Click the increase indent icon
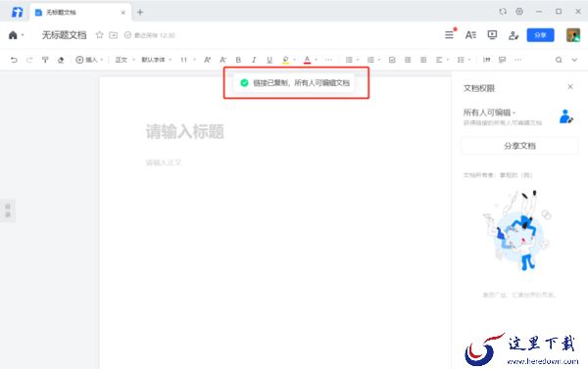Viewport: 588px width, 369px height. click(x=423, y=60)
